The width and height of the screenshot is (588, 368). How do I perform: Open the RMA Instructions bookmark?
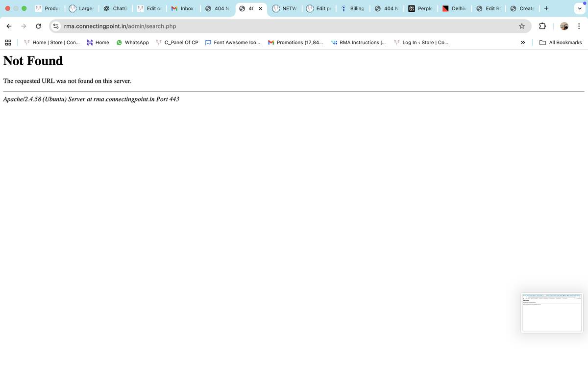pos(358,43)
